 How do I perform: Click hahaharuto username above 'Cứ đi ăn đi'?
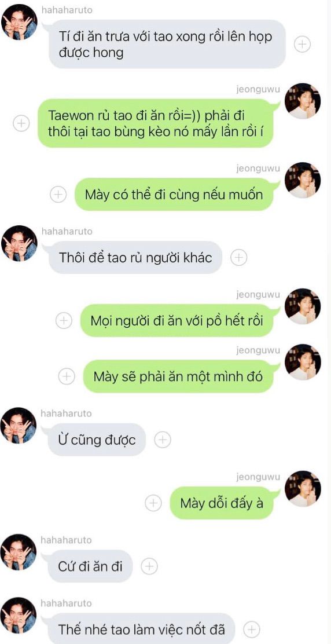coord(66,540)
